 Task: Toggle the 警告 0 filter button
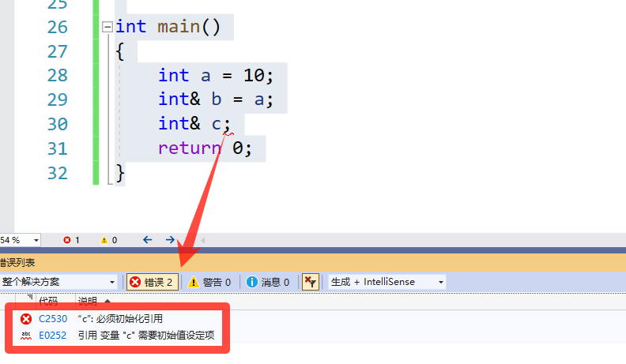[x=209, y=282]
